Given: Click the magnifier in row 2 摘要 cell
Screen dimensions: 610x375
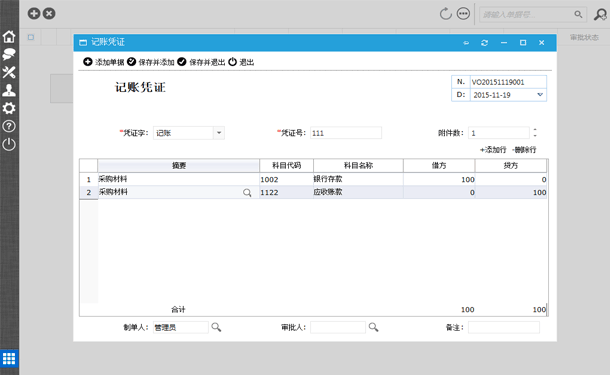Looking at the screenshot, I should click(x=247, y=193).
